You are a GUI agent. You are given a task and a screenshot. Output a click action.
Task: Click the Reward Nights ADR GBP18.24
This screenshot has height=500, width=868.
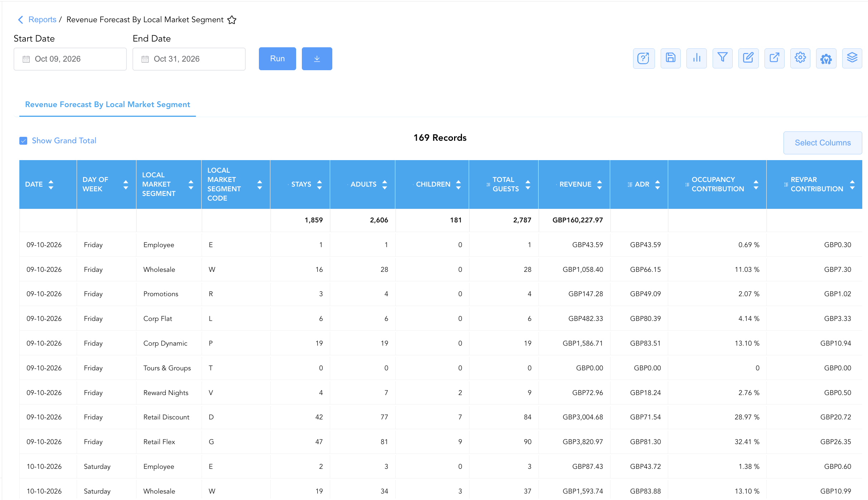coord(645,393)
